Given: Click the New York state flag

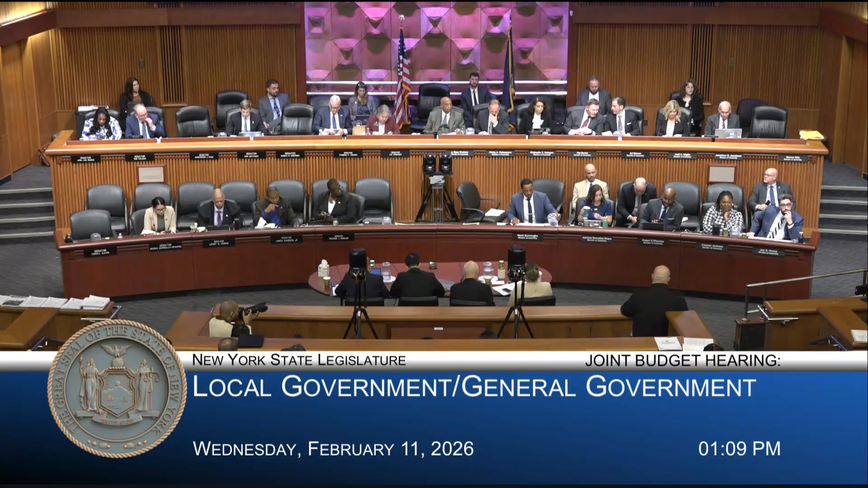Looking at the screenshot, I should [x=510, y=77].
